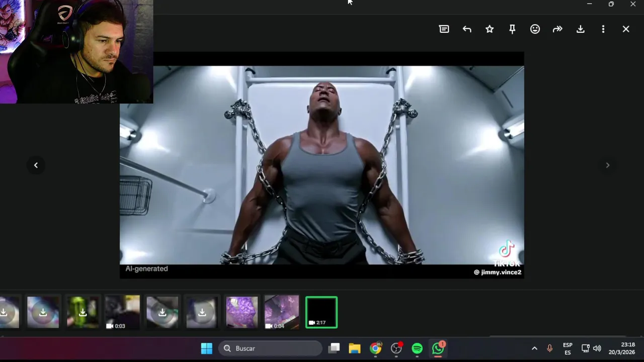Click the video to toggle playback

[x=321, y=165]
